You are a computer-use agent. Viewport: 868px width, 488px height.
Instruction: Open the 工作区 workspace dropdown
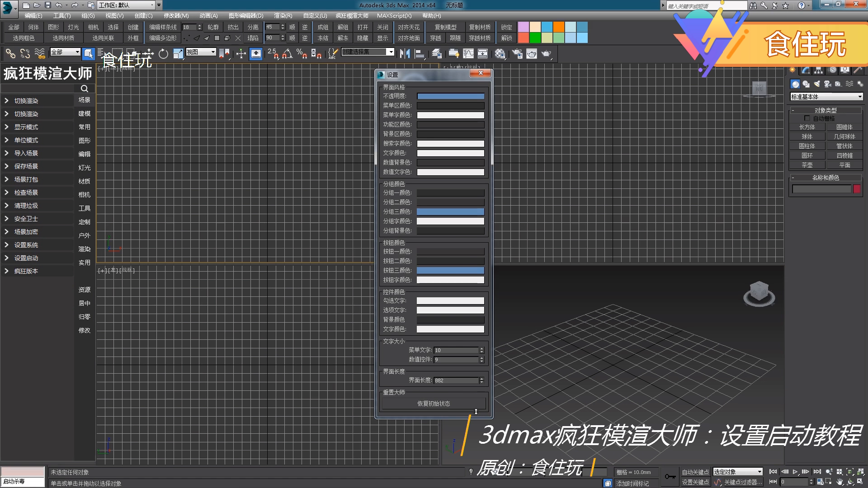(127, 5)
